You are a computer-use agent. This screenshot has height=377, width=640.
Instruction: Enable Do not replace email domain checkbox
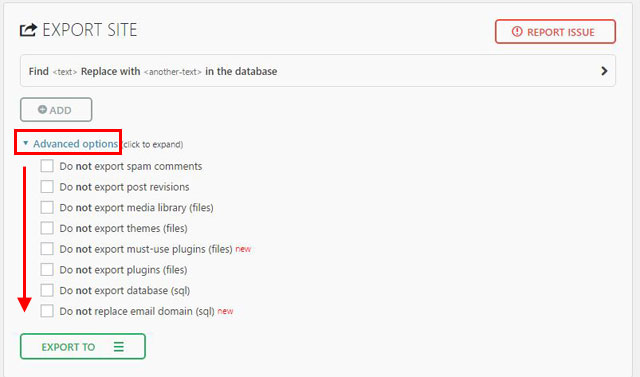tap(47, 311)
